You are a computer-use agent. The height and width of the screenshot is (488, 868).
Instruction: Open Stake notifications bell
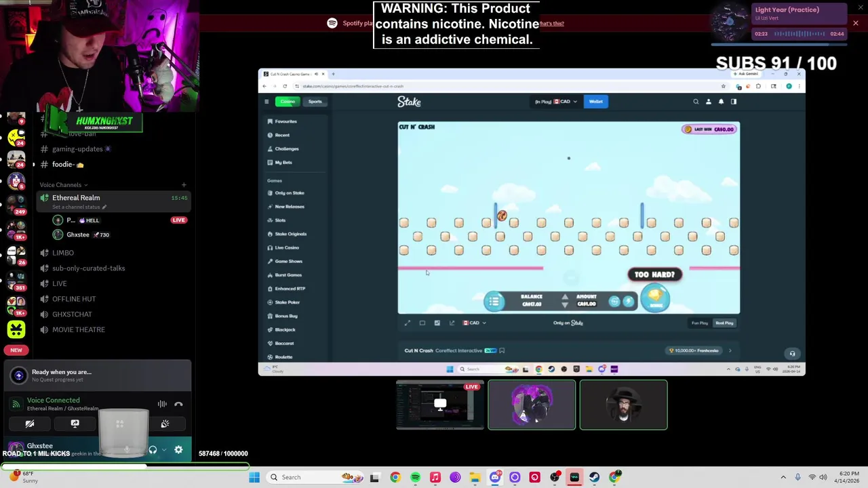(721, 102)
